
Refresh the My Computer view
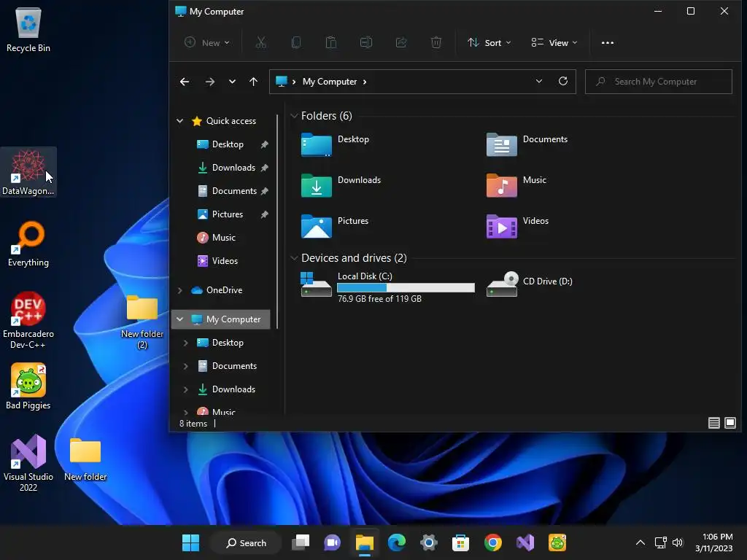click(563, 82)
